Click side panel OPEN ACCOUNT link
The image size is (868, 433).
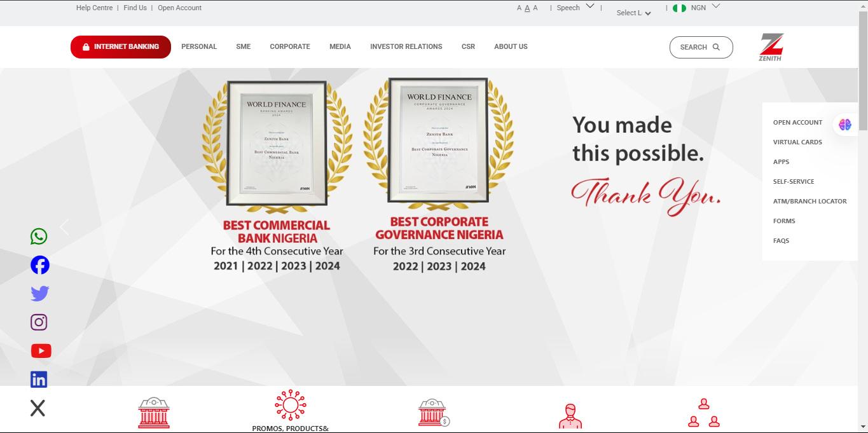coord(797,122)
